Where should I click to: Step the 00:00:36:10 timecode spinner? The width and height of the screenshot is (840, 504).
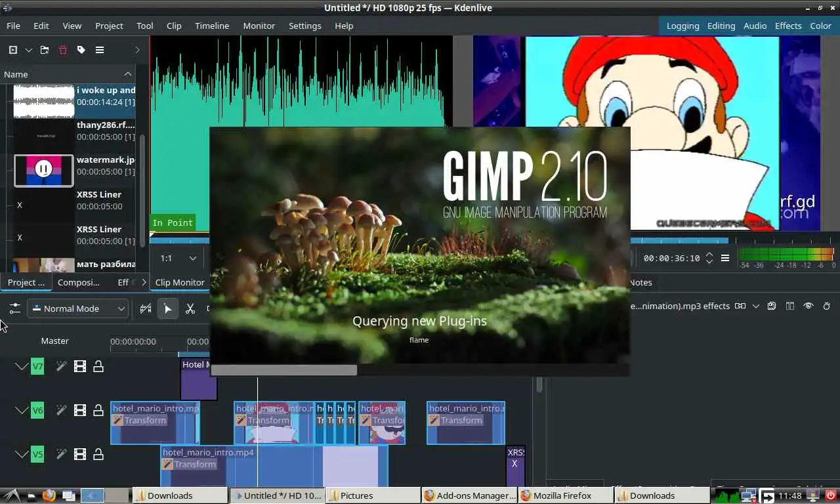click(x=709, y=258)
